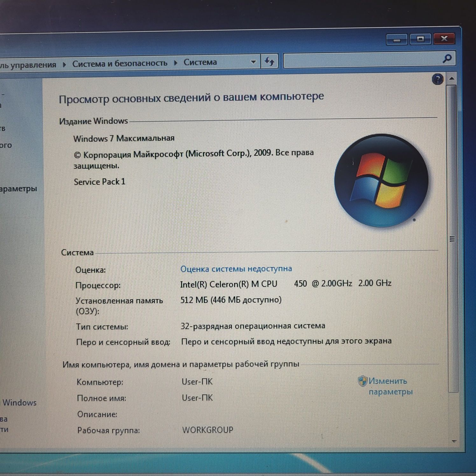
Task: Click inside the control panel search field
Action: 363,60
